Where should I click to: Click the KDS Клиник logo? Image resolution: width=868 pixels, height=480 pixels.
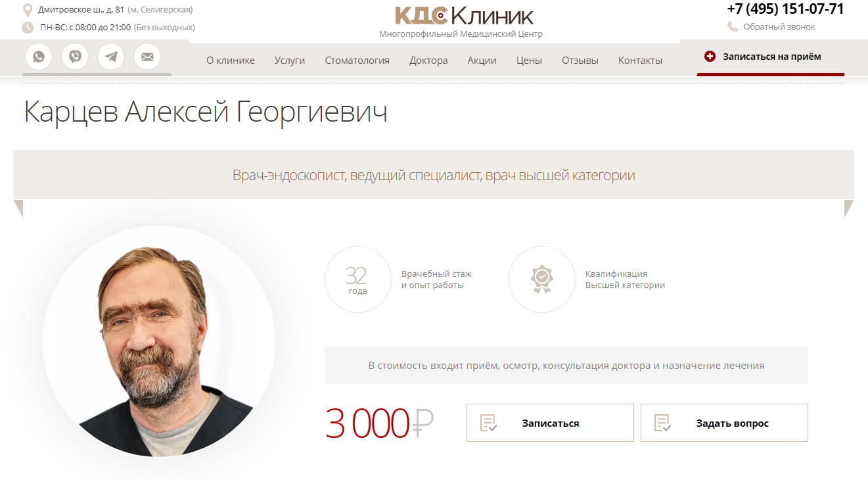(x=464, y=16)
